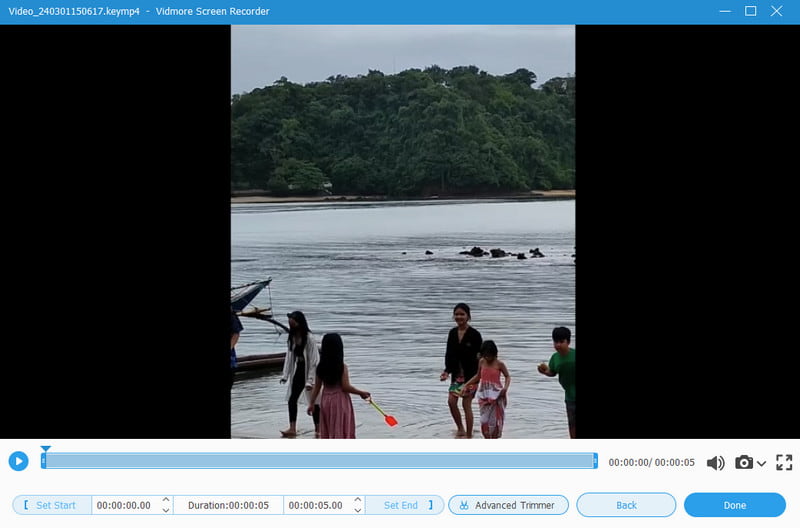Enter fullscreen preview mode

point(784,463)
